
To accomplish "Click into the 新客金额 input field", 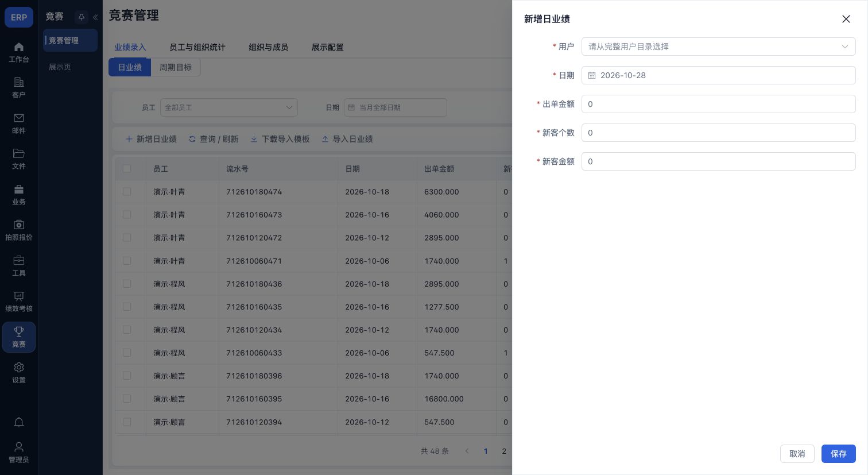I will pos(719,161).
